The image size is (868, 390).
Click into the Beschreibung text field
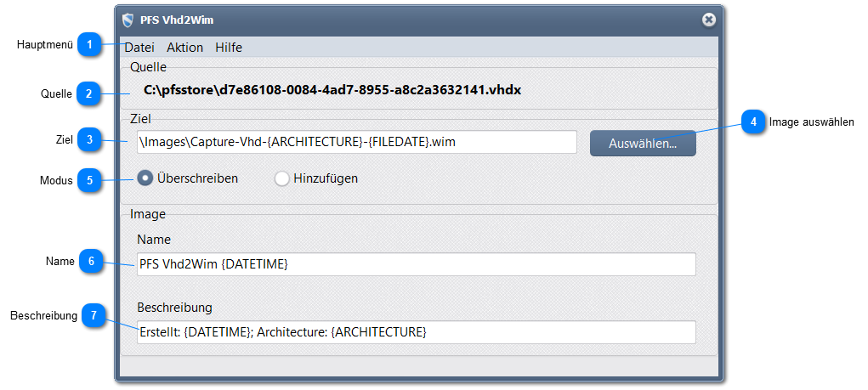pos(416,332)
